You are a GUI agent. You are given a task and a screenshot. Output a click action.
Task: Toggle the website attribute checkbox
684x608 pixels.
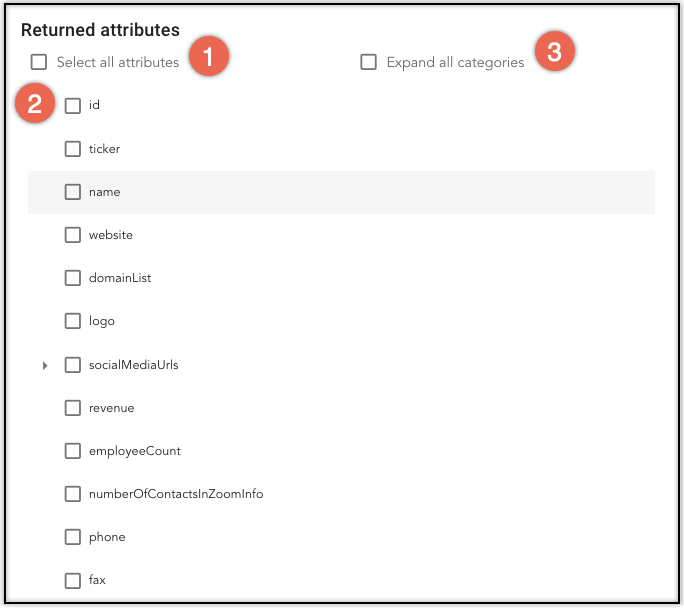click(x=73, y=235)
